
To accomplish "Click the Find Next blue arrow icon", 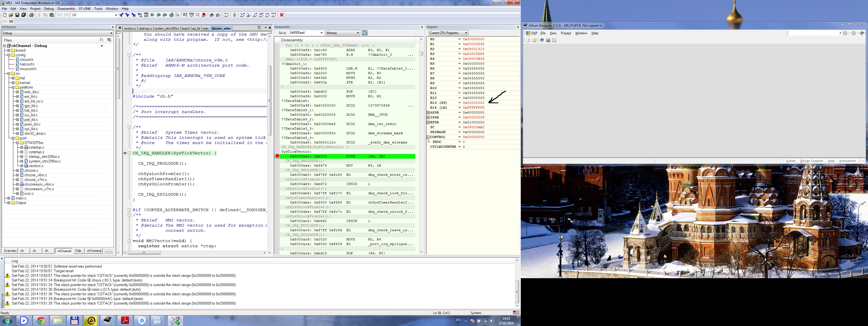I will point(127,15).
